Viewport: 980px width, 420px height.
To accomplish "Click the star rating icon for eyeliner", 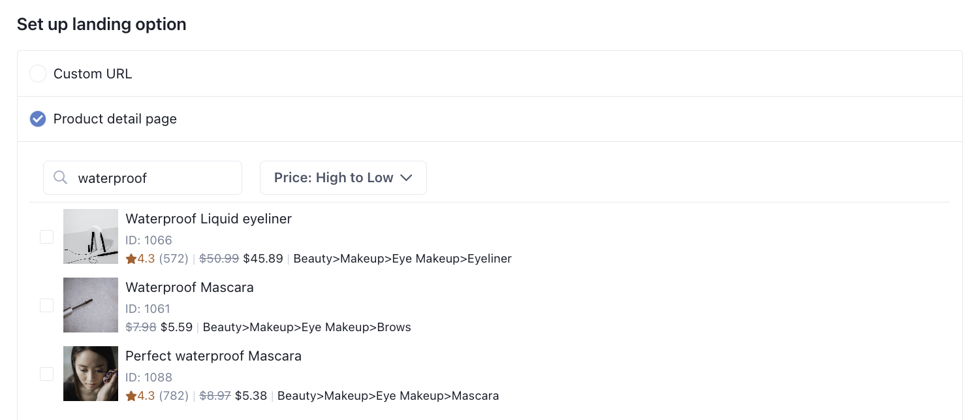I will [131, 259].
